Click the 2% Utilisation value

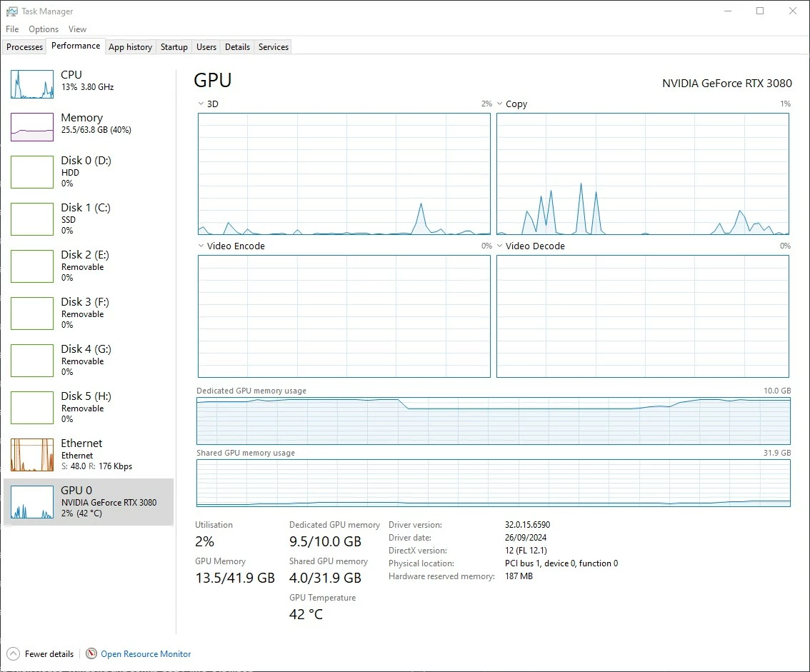(204, 541)
